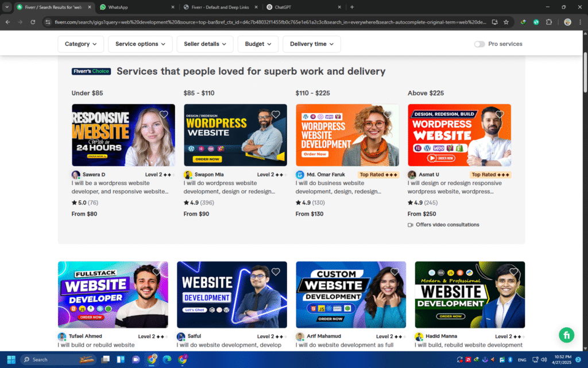
Task: Heart Asmat U's WordPress website gig
Action: (500, 114)
